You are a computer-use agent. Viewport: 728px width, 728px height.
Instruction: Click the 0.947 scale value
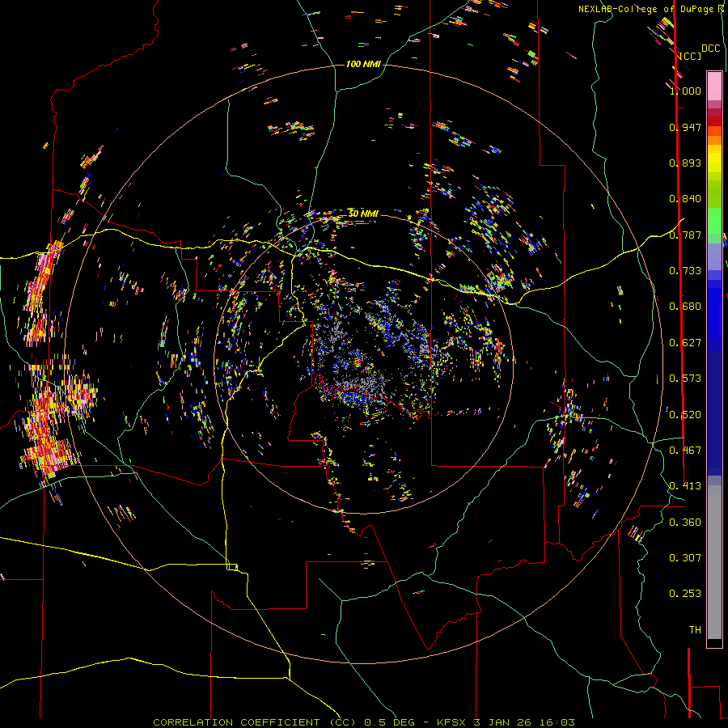(x=685, y=127)
